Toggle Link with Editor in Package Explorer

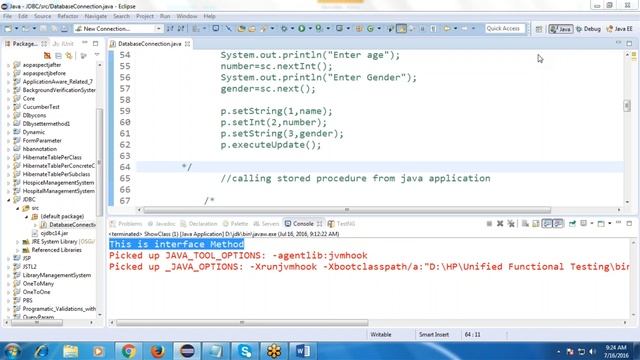tap(69, 56)
